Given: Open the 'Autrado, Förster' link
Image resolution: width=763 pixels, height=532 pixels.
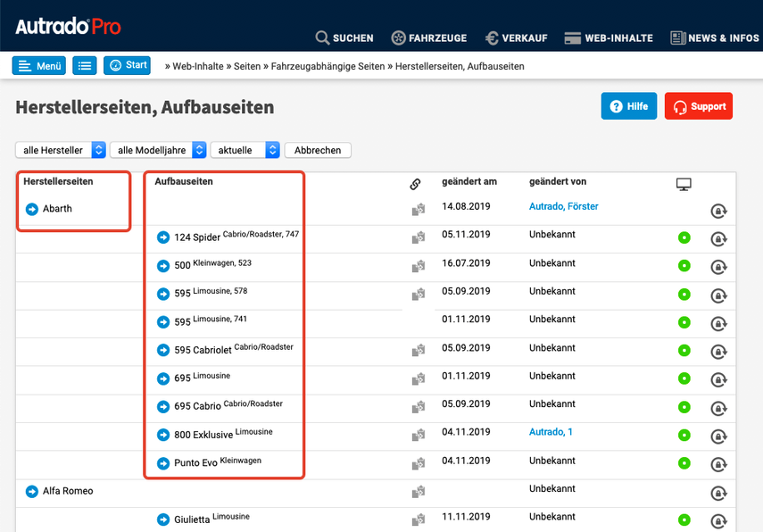Looking at the screenshot, I should [x=563, y=206].
